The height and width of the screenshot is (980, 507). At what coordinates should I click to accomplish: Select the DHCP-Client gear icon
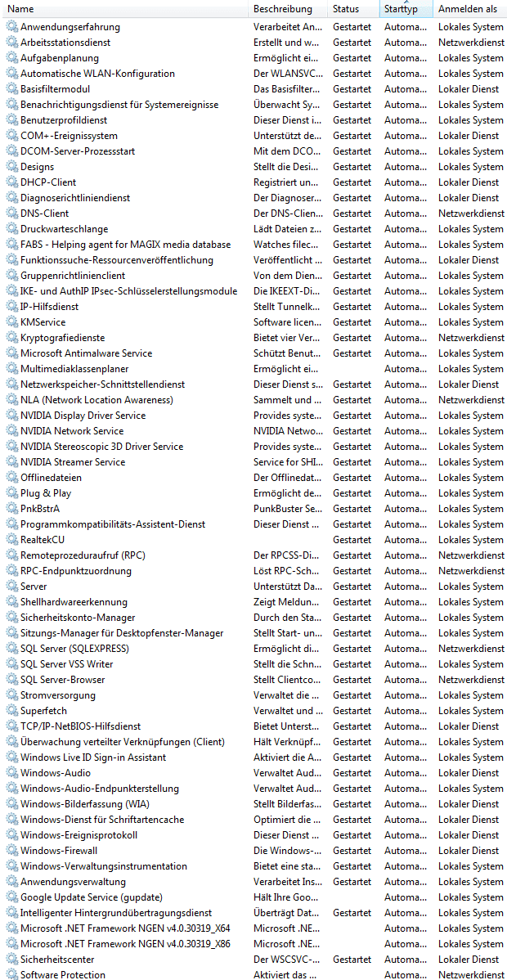click(x=12, y=182)
